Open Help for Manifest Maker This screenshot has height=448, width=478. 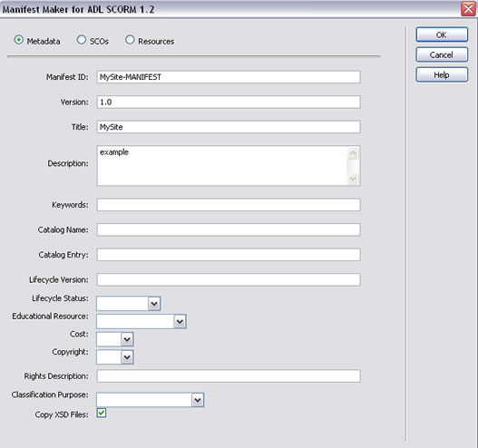[442, 74]
